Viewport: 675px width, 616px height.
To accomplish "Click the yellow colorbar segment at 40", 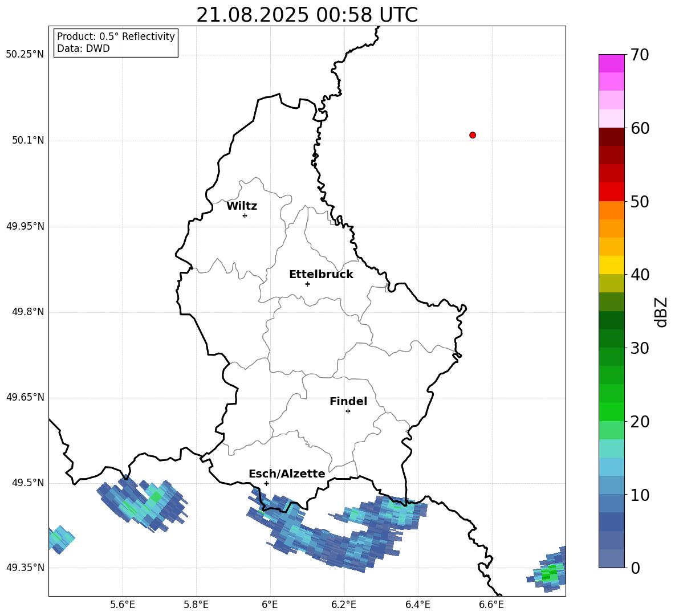I will (x=611, y=265).
